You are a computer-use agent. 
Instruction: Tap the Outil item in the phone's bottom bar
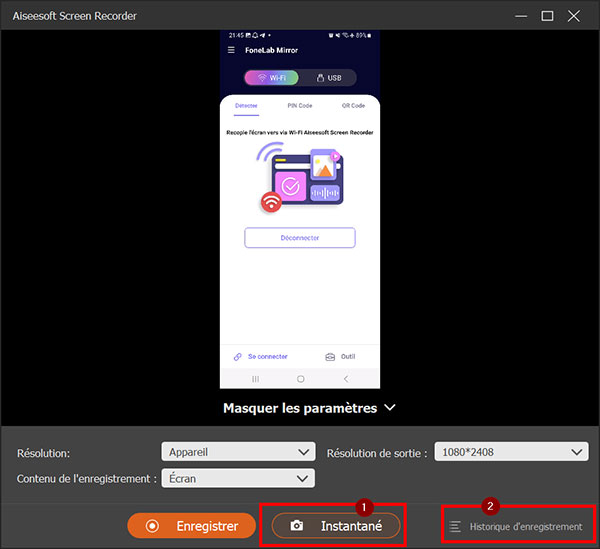340,357
